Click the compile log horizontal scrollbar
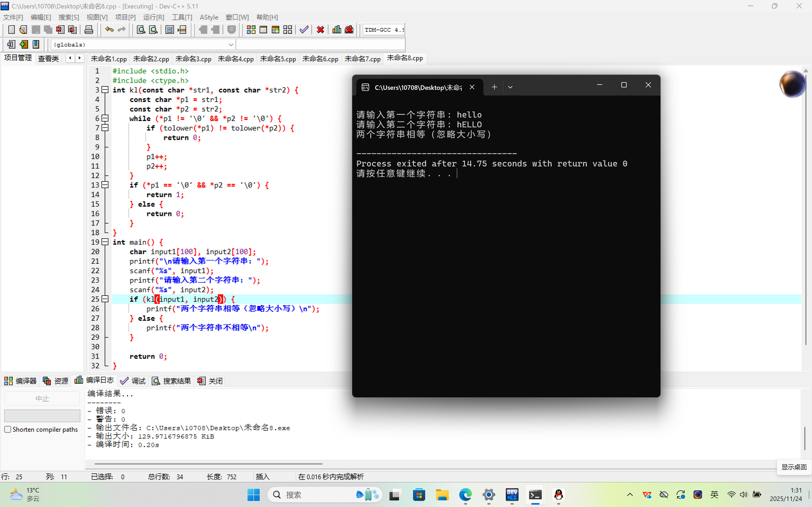The width and height of the screenshot is (812, 507). [208, 464]
